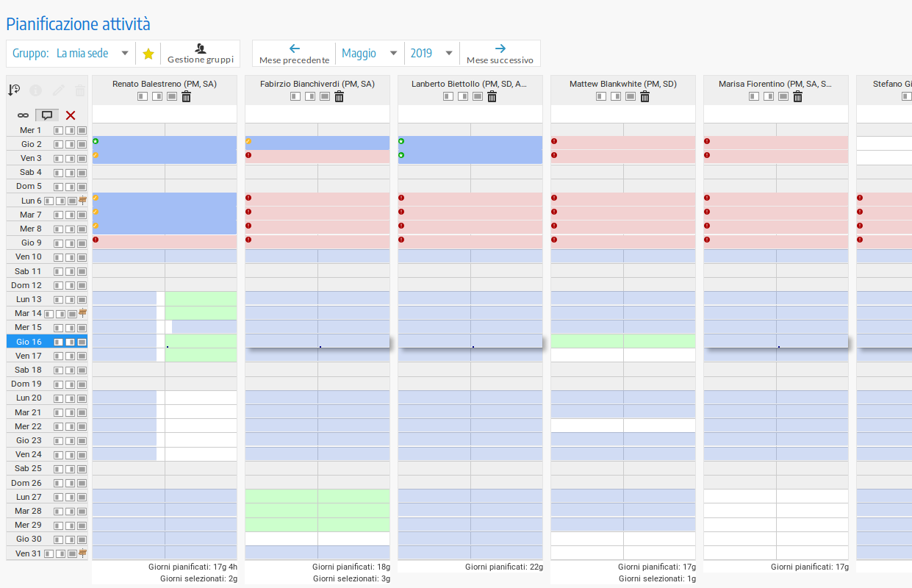The width and height of the screenshot is (912, 588).
Task: Click the greyed info icon in left toolbar
Action: coord(35,90)
